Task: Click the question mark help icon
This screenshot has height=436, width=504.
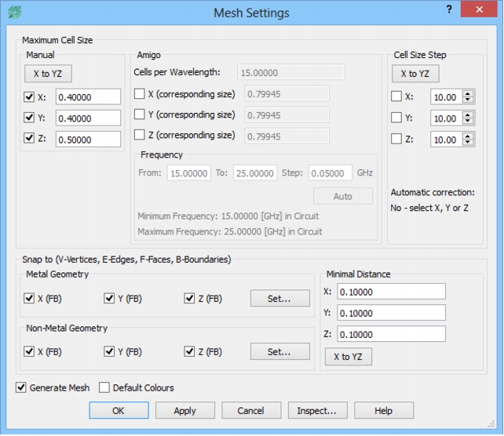Action: (x=449, y=9)
